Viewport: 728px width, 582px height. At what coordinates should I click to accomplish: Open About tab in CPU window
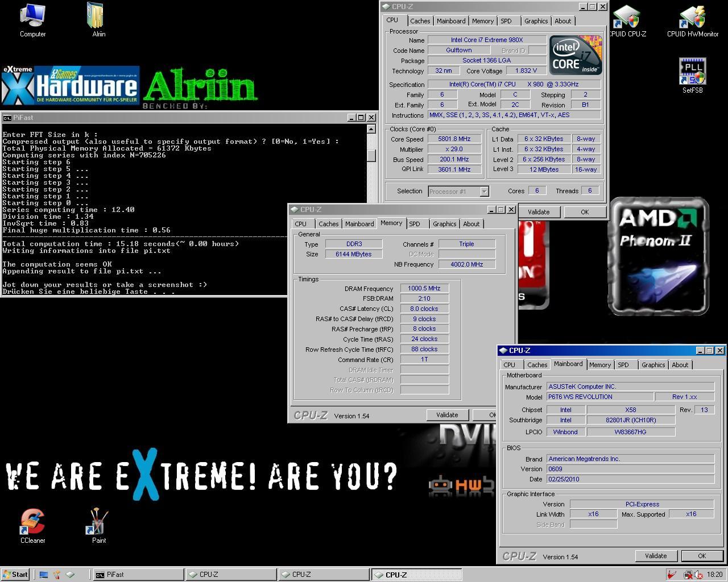[x=563, y=21]
